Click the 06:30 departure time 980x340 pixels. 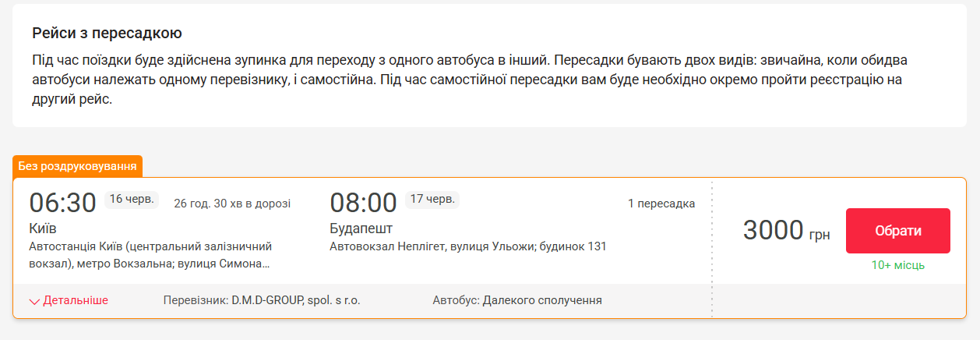pyautogui.click(x=62, y=203)
